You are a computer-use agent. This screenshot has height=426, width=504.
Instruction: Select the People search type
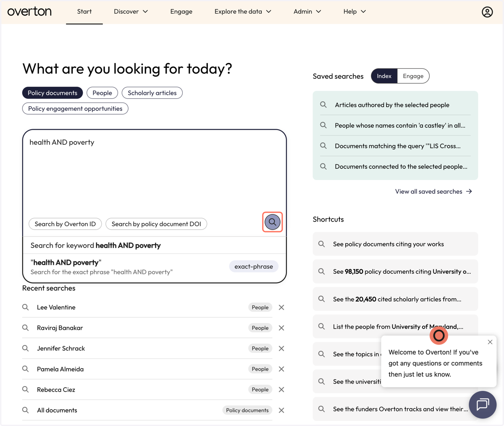pos(102,93)
